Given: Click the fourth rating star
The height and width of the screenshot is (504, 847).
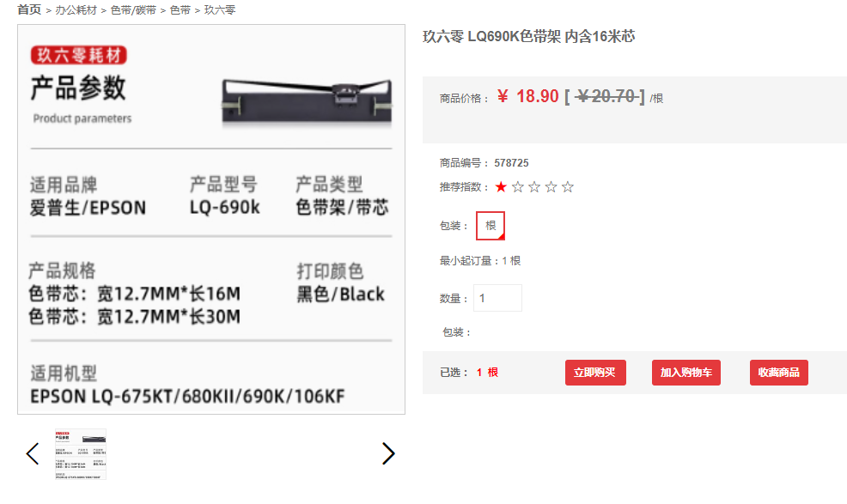Looking at the screenshot, I should 551,187.
